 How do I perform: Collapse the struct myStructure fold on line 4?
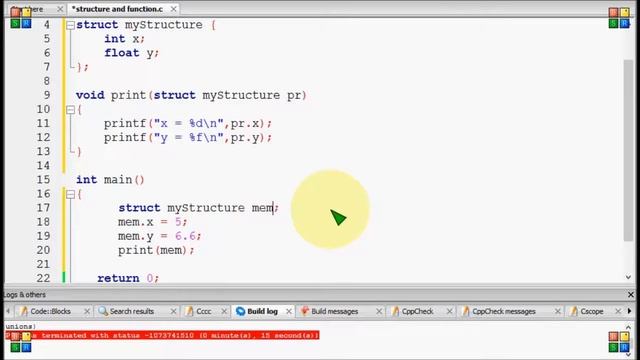(70, 25)
